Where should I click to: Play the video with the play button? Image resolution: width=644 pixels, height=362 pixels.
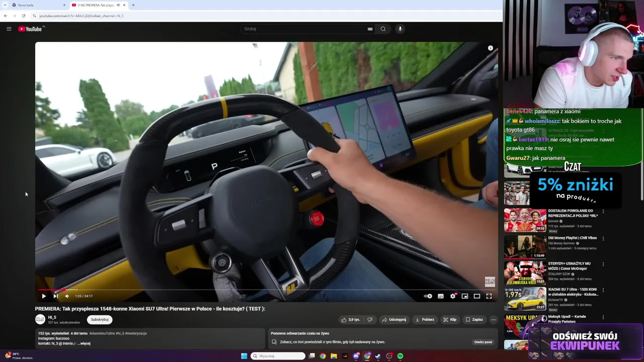click(43, 296)
